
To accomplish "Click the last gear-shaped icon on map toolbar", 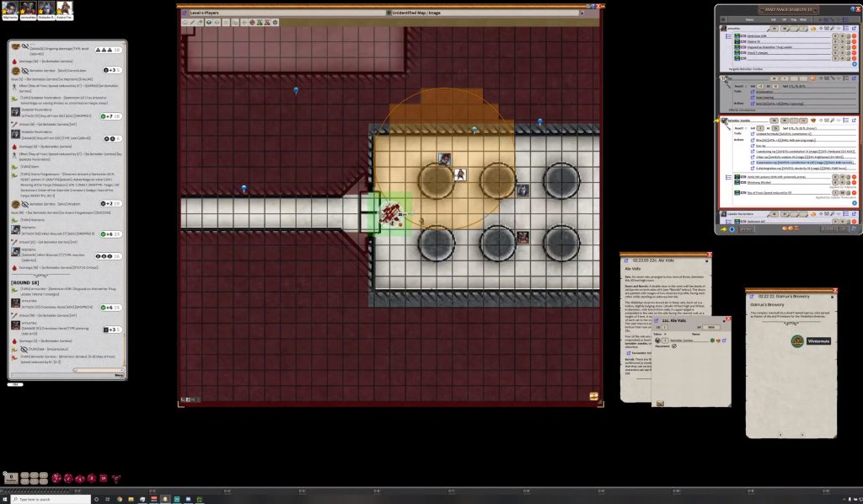I will coord(276,23).
